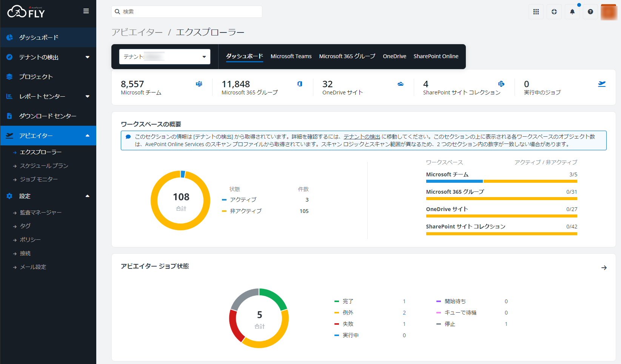
Task: Open エクスプローラー sub-menu item
Action: click(x=41, y=152)
